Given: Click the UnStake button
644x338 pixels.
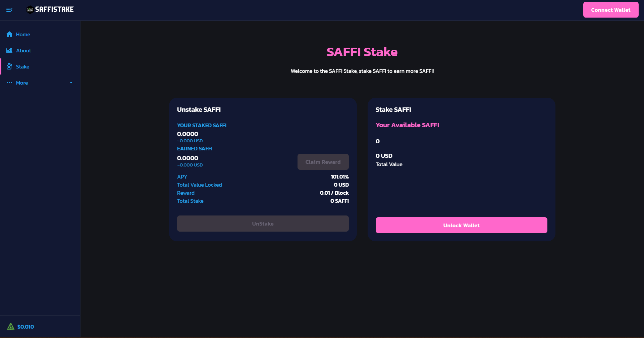Looking at the screenshot, I should pos(263,224).
